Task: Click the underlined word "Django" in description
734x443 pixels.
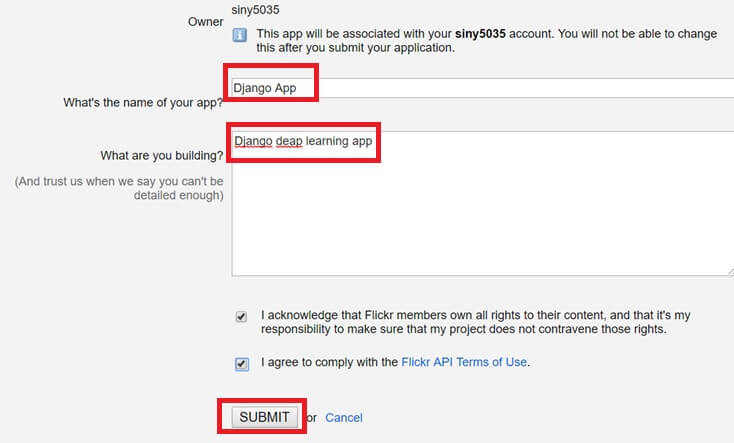Action: [253, 141]
